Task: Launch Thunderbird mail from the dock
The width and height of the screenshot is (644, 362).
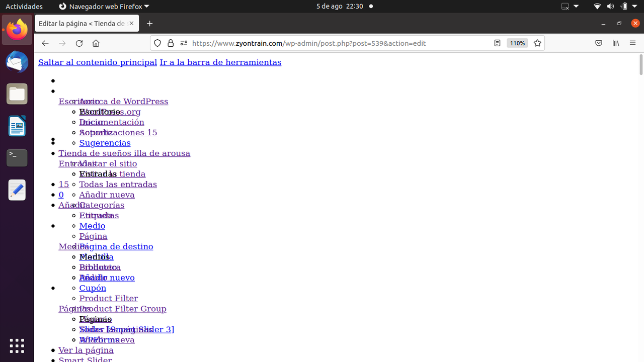Action: coord(17,62)
